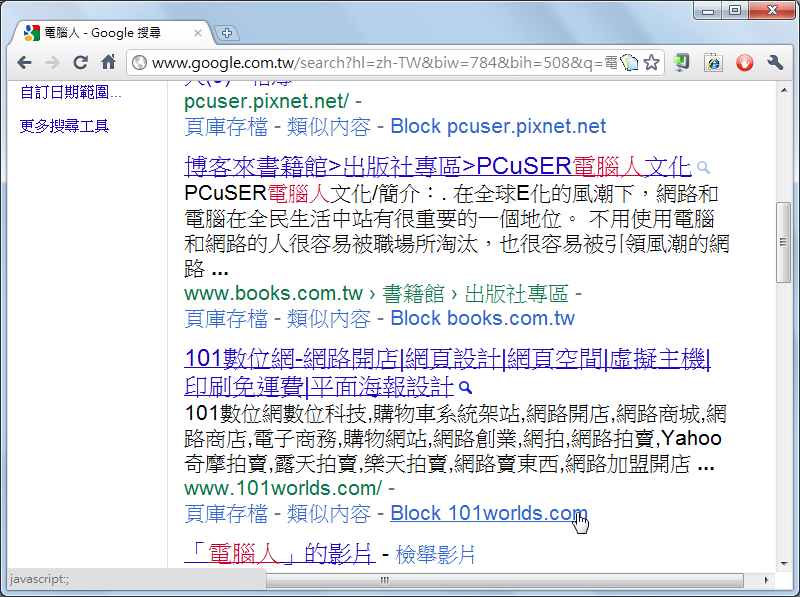The height and width of the screenshot is (597, 800).
Task: Go back with the browser back arrow
Action: pyautogui.click(x=24, y=63)
